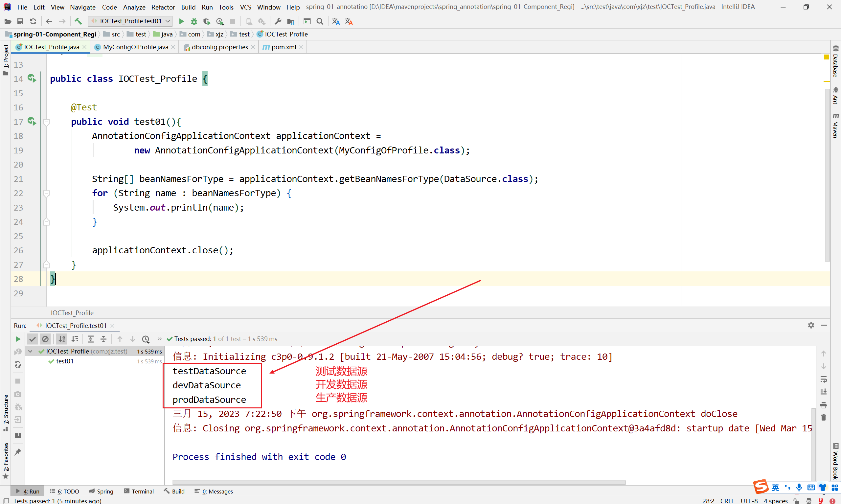Image resolution: width=841 pixels, height=504 pixels.
Task: Click the run gutter icon beside test01 method
Action: pos(32,121)
